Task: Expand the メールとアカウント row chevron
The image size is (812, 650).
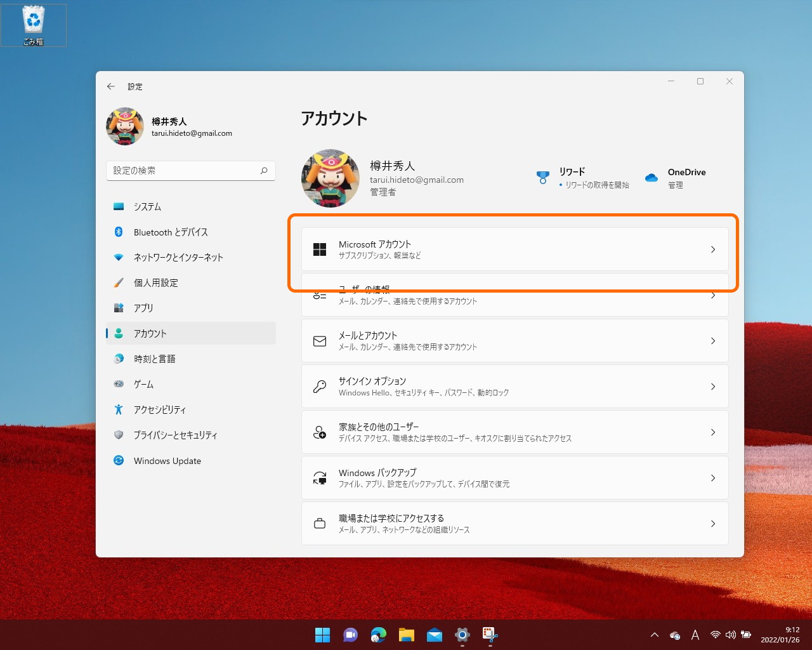Action: pos(713,340)
